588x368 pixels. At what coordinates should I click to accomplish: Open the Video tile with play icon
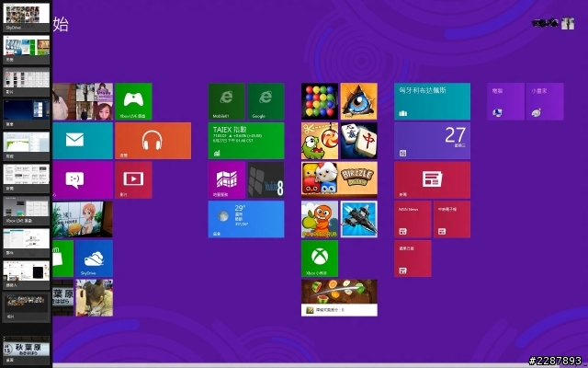133,180
